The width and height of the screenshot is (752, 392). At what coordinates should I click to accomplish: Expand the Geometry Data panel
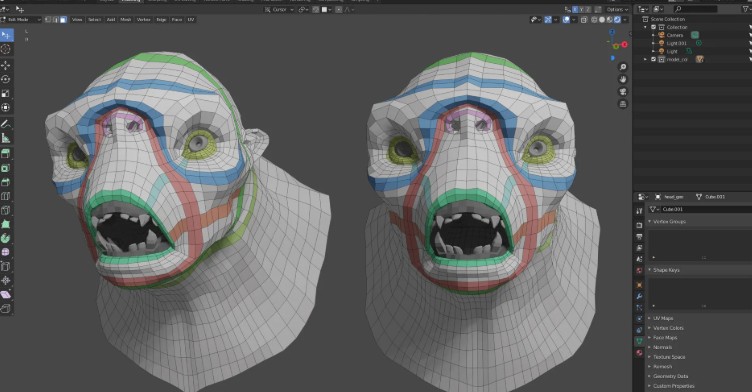650,376
